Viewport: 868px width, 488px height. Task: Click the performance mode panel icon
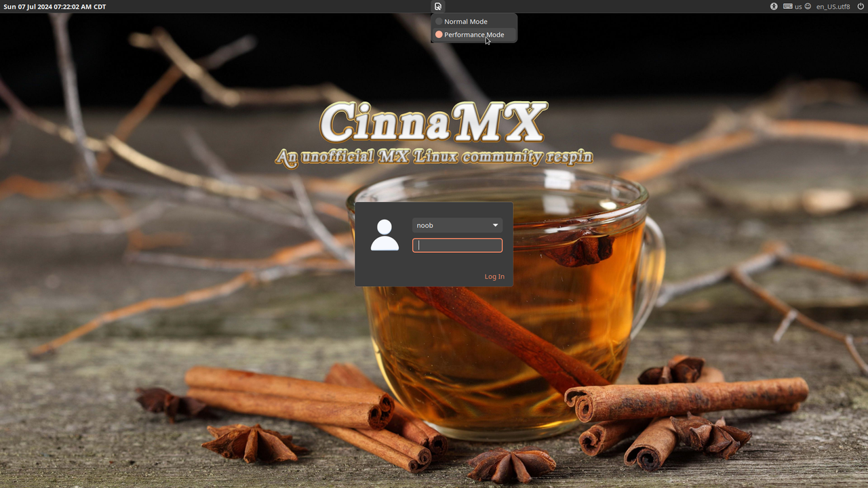point(438,7)
